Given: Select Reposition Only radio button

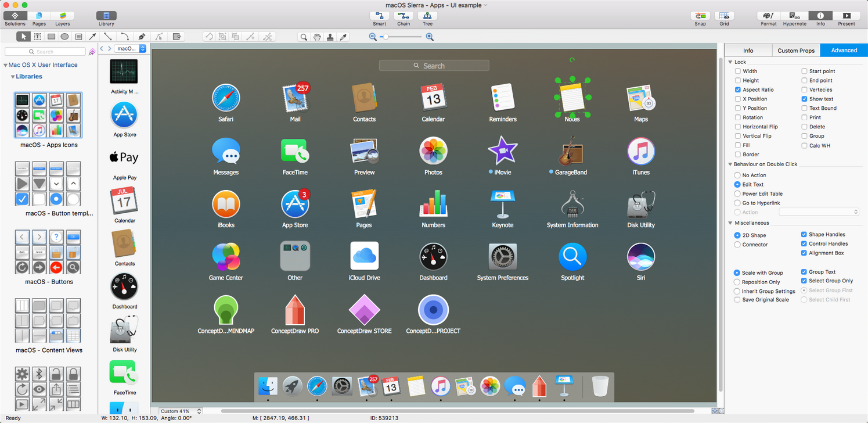Looking at the screenshot, I should click(737, 282).
